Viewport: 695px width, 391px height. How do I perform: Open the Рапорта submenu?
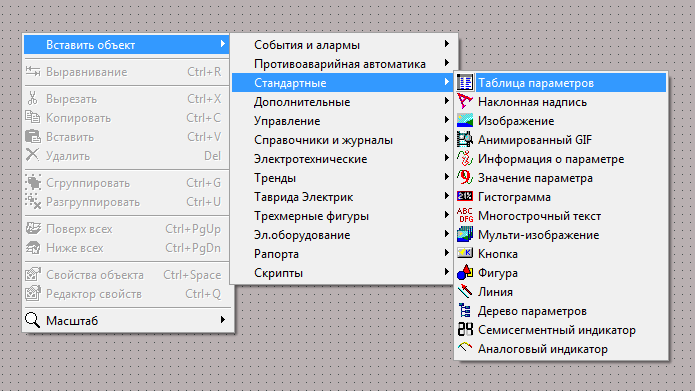tap(342, 254)
